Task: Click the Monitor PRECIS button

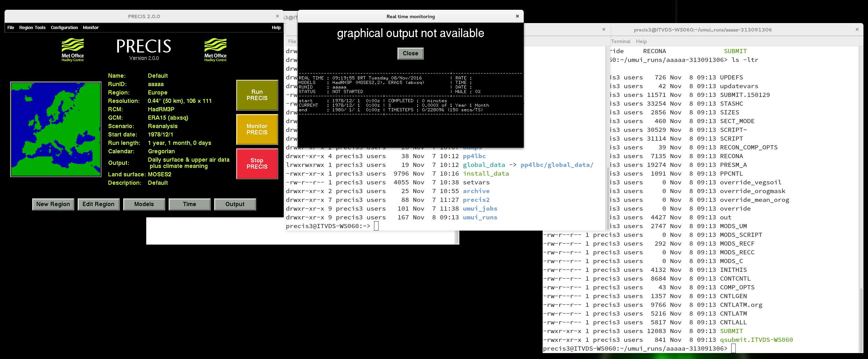Action: [x=257, y=129]
